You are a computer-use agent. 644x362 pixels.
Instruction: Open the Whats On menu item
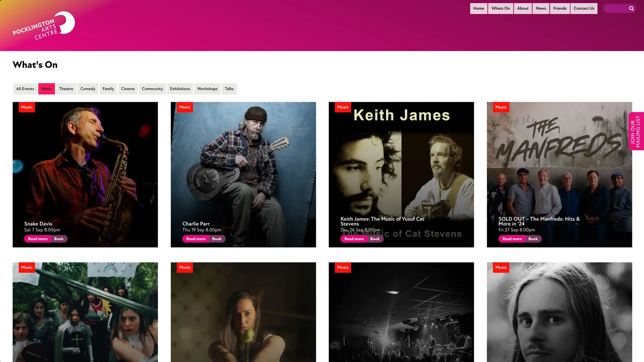[500, 9]
